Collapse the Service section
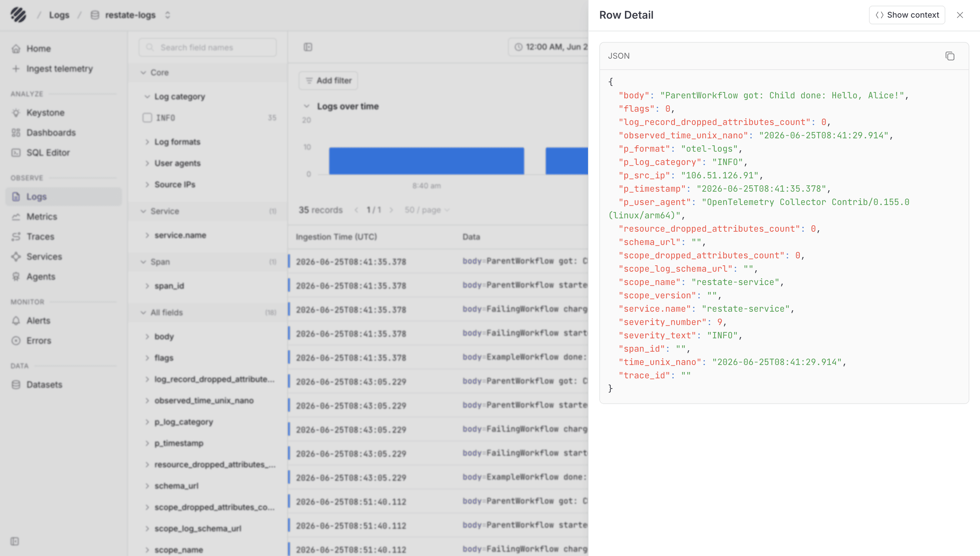Viewport: 980px width, 556px height. pos(143,211)
